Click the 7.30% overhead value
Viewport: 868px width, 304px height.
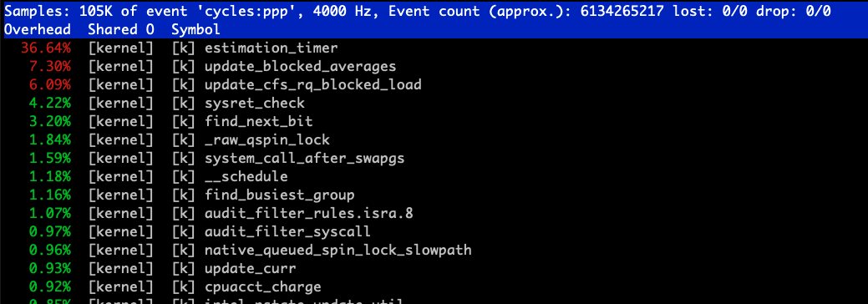point(50,67)
